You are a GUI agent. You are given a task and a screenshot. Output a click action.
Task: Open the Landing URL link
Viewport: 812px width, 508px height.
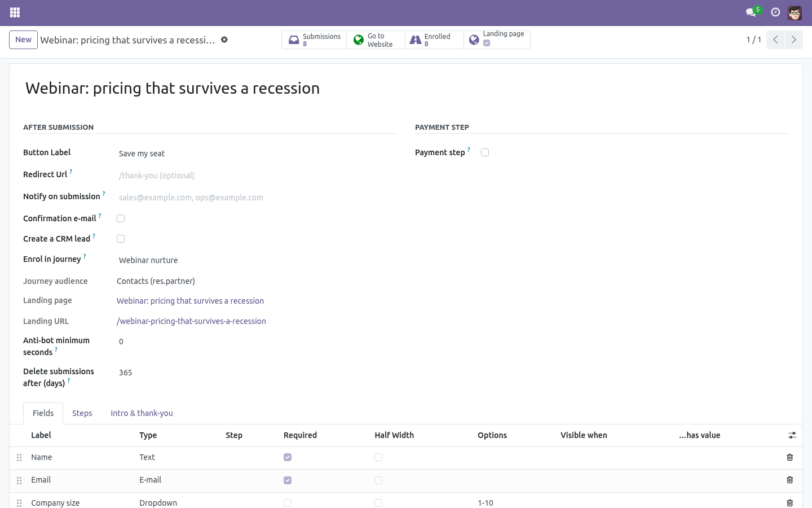click(x=191, y=321)
